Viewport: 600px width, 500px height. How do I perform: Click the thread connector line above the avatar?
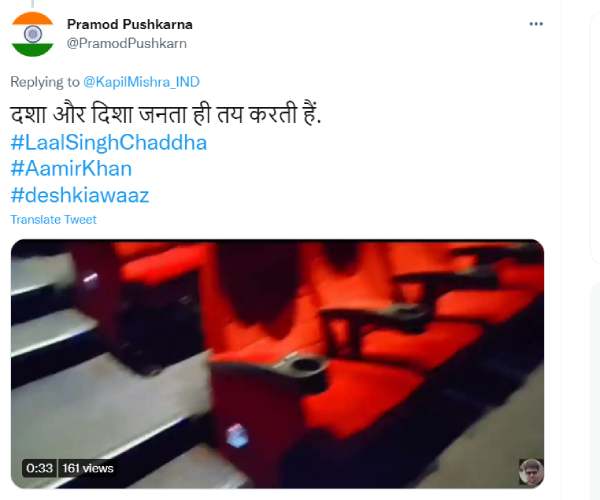click(33, 4)
